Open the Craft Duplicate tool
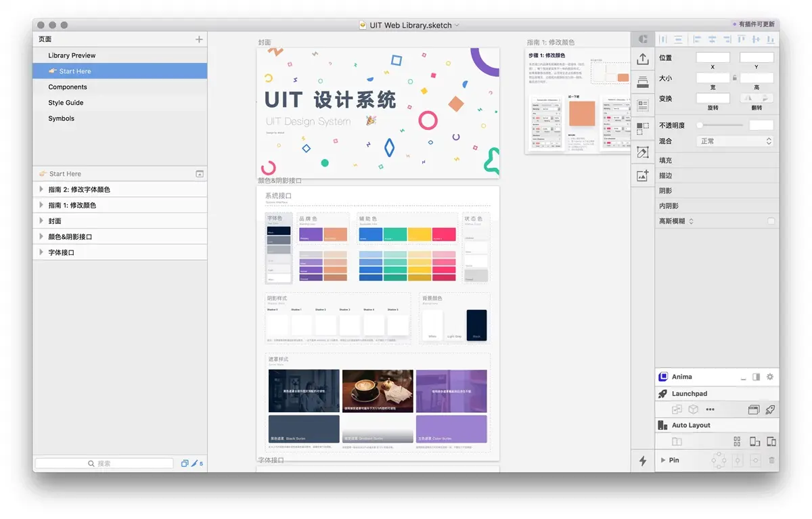812x519 pixels. click(x=643, y=129)
